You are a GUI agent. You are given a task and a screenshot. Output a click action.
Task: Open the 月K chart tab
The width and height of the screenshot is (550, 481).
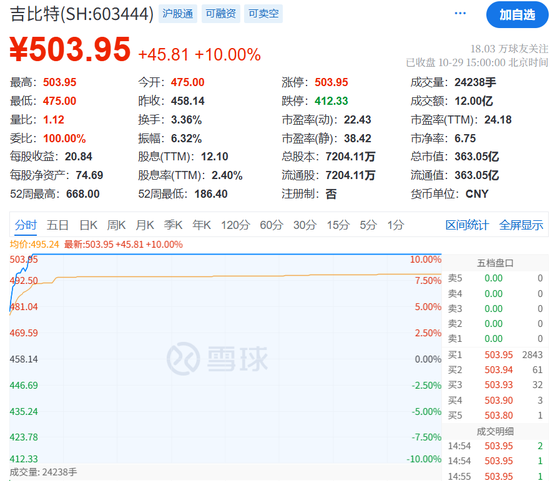(x=145, y=225)
